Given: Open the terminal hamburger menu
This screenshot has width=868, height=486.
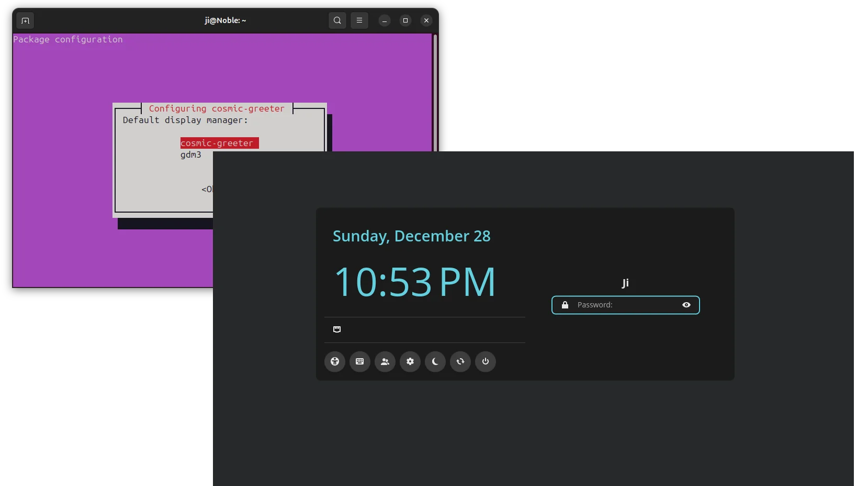Looking at the screenshot, I should coord(359,20).
